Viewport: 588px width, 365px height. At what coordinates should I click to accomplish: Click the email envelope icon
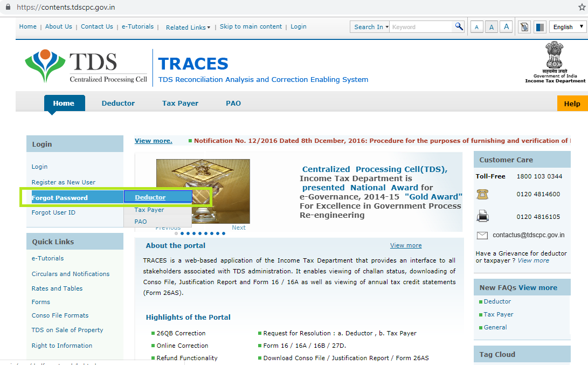pos(482,235)
